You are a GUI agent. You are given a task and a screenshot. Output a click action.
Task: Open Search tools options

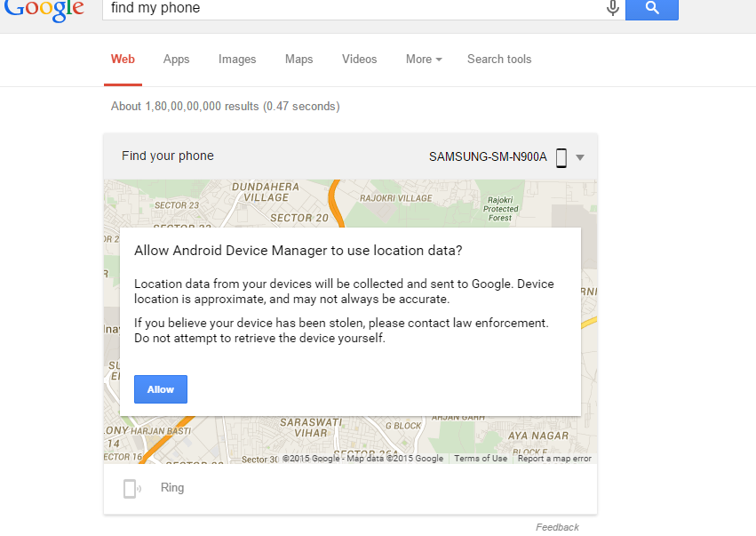tap(499, 60)
